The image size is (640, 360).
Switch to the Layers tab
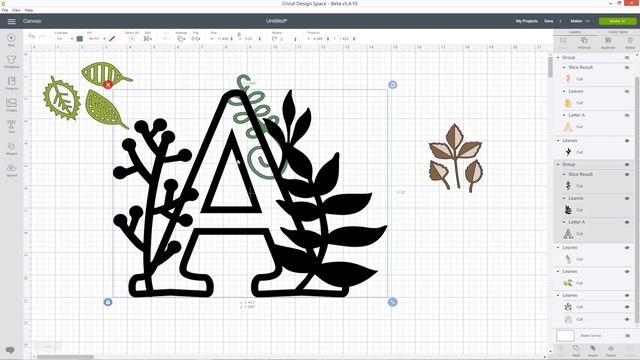pyautogui.click(x=575, y=32)
